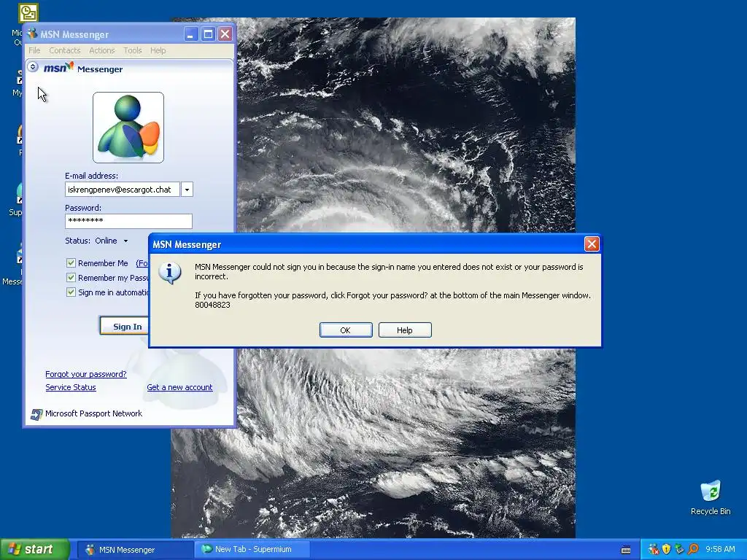747x560 pixels.
Task: Click the blue information icon in the error dialog
Action: [x=169, y=273]
